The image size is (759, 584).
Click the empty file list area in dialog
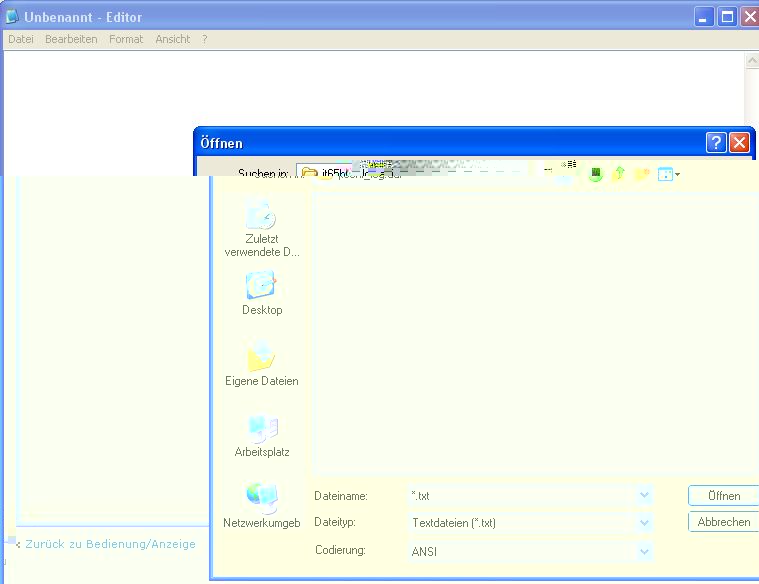point(535,333)
